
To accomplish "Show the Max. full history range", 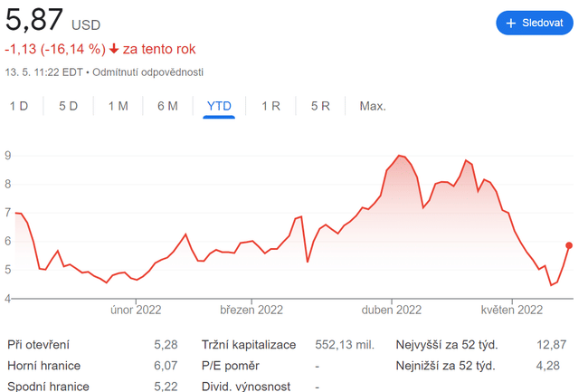I will tap(373, 106).
